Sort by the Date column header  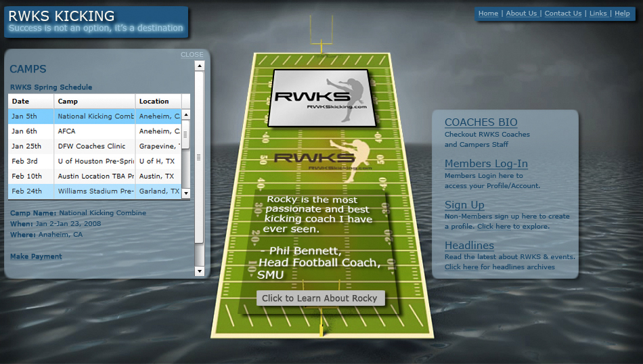(30, 101)
